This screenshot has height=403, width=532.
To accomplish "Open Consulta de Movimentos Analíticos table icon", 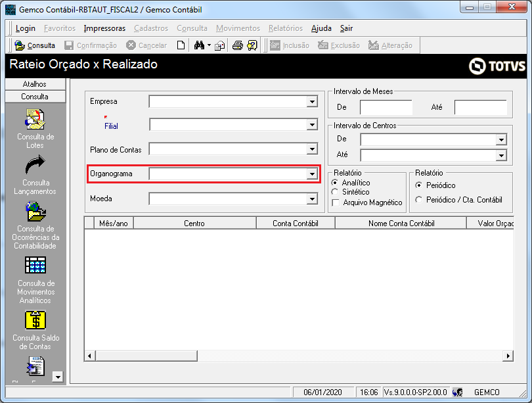I will click(35, 265).
